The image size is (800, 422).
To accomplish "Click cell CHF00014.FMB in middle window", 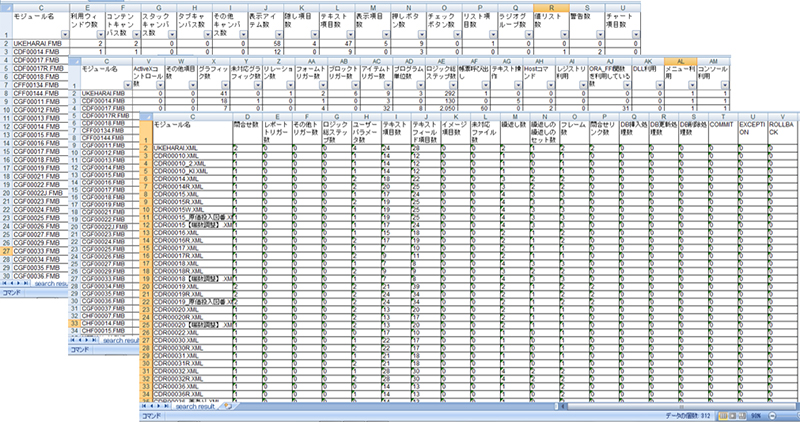I will [x=106, y=323].
